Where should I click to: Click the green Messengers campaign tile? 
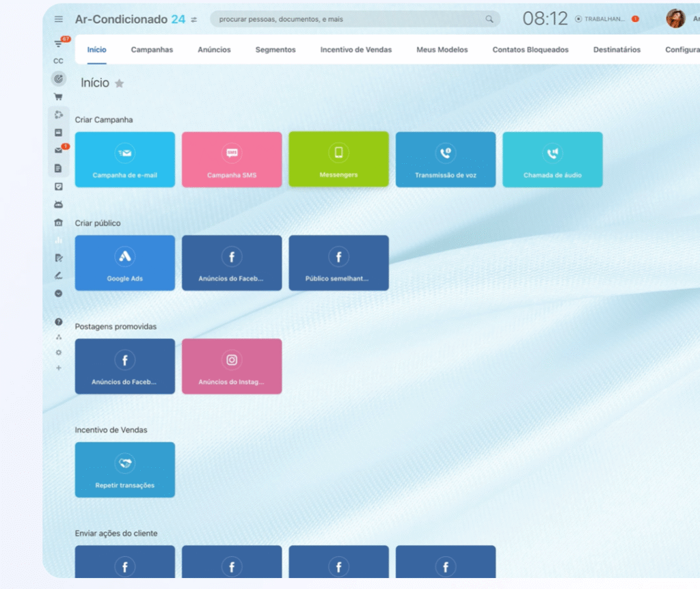pyautogui.click(x=338, y=159)
